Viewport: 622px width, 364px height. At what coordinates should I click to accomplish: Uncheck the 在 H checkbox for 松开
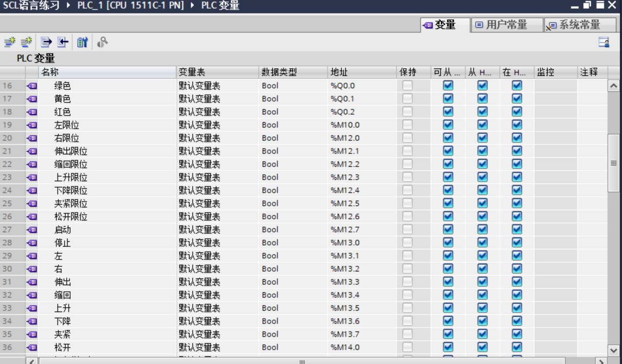[x=517, y=347]
